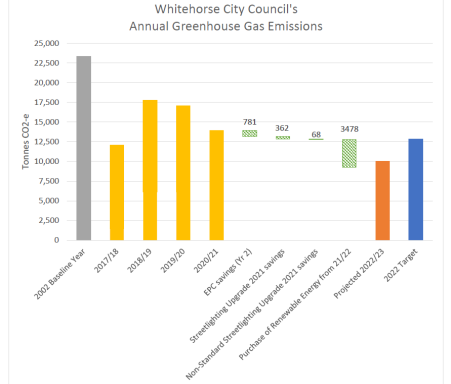This screenshot has width=451, height=384.
Task: Click the data label "3478"
Action: (x=349, y=129)
